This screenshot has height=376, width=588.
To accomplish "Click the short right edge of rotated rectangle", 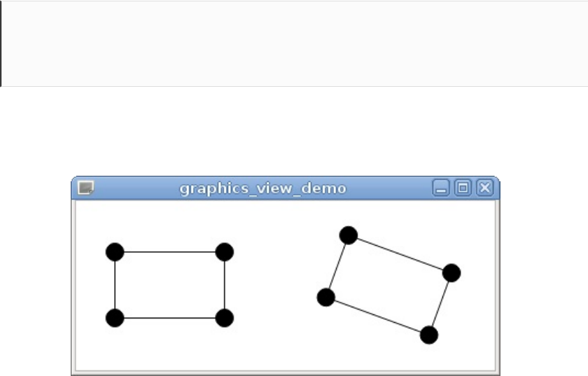I will click(440, 305).
